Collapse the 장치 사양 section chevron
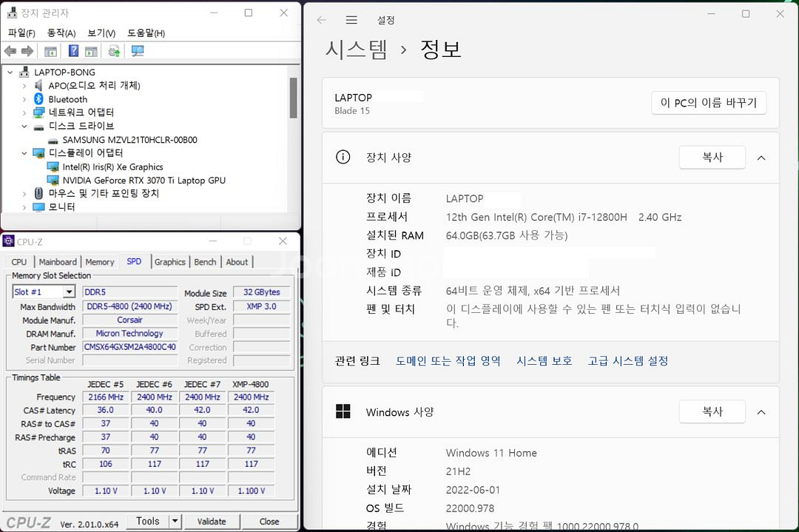The height and width of the screenshot is (532, 799). click(761, 158)
